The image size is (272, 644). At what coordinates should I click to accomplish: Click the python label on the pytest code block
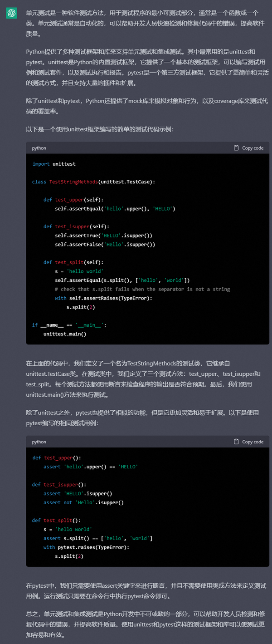point(39,442)
